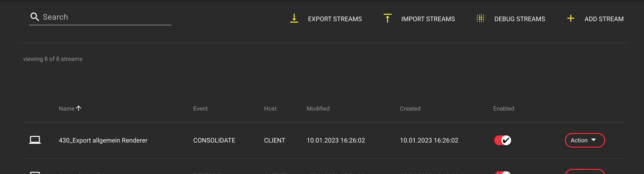
Task: Click the Export Streams download arrow icon
Action: [294, 18]
